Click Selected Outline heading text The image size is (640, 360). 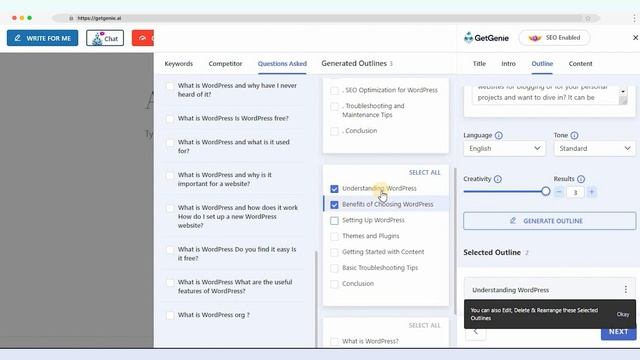point(492,252)
